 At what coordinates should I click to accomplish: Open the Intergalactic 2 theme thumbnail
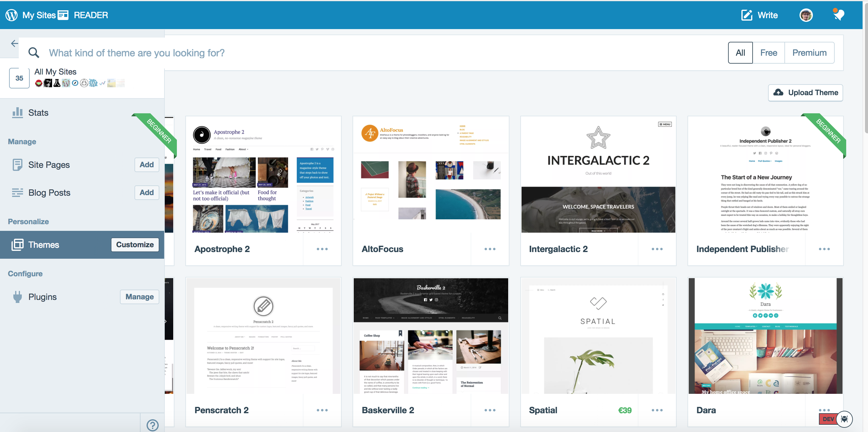[x=598, y=174]
